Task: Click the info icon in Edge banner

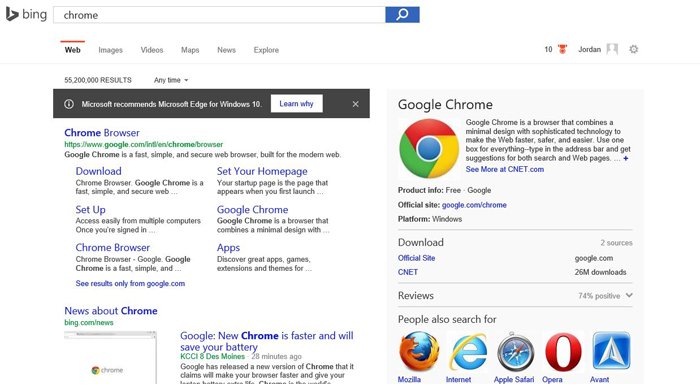Action: pos(69,104)
